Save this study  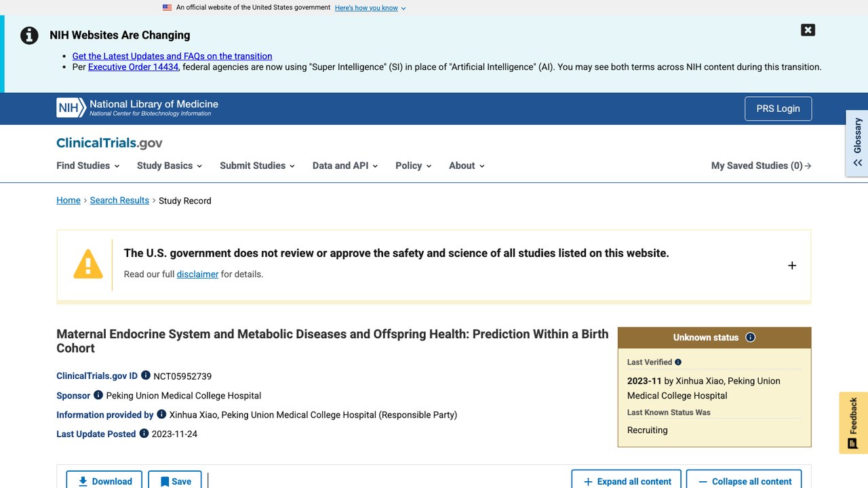175,481
